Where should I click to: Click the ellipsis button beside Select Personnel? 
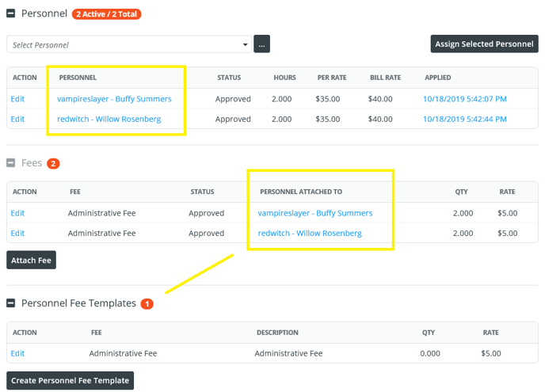click(261, 44)
